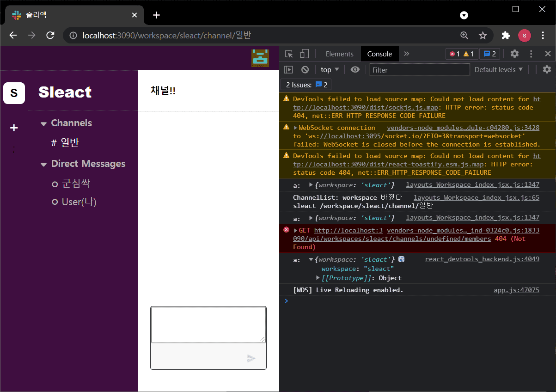The height and width of the screenshot is (392, 556).
Task: Open the user profile avatar in Sleact header
Action: point(260,58)
